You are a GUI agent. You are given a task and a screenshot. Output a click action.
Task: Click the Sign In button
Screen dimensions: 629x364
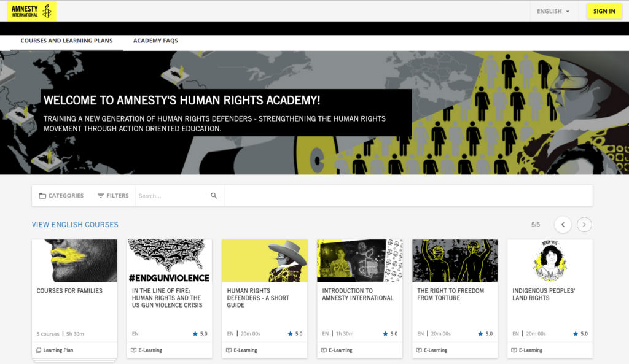pyautogui.click(x=604, y=11)
